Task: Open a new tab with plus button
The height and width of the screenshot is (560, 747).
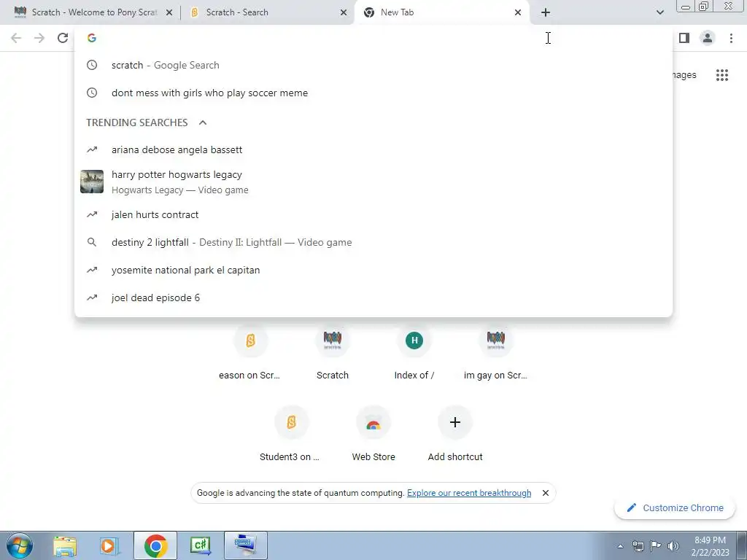Action: 546,12
